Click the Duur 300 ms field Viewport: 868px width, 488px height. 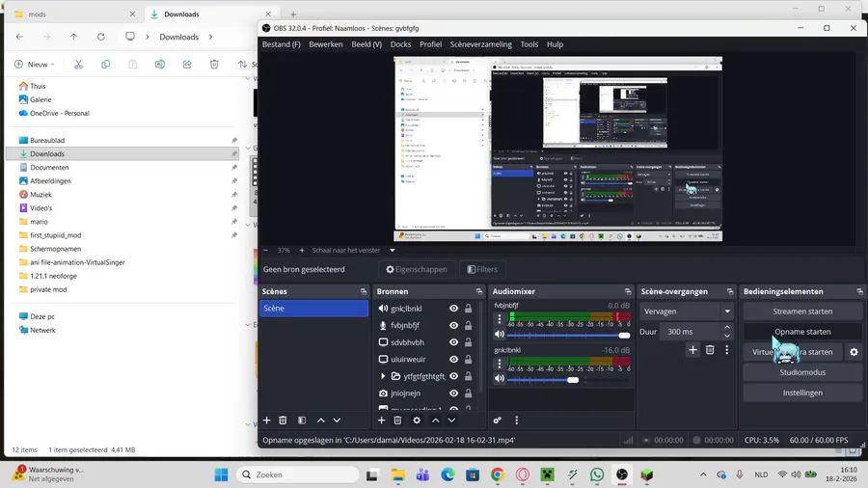[x=692, y=332]
